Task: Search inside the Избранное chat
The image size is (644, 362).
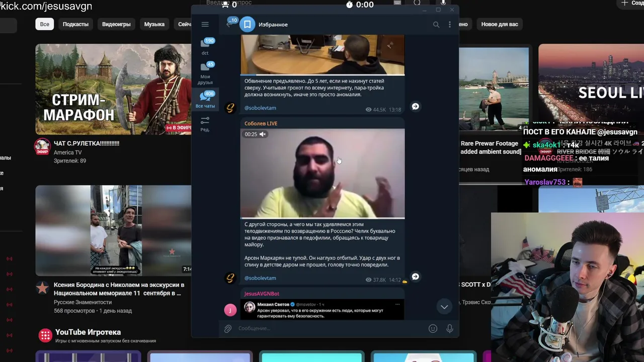Action: coord(436,24)
